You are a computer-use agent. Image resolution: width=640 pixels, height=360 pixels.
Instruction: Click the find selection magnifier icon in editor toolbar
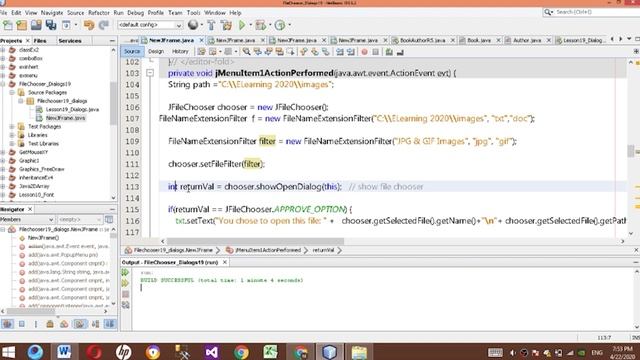pos(246,52)
